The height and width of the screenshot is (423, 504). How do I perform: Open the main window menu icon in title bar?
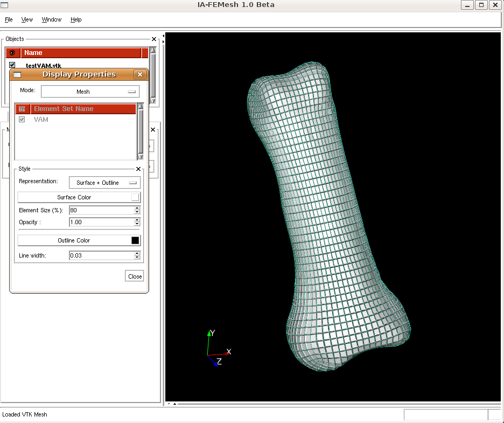(5, 5)
